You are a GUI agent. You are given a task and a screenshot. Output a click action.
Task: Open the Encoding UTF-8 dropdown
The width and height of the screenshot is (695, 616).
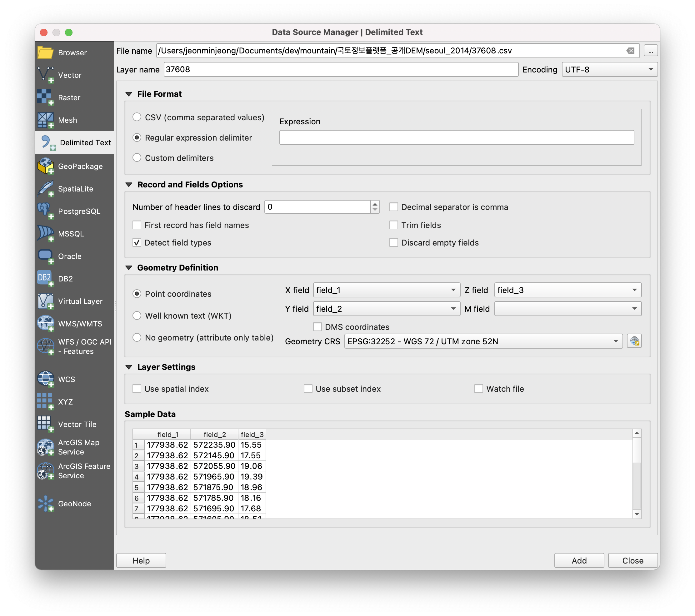coord(609,70)
